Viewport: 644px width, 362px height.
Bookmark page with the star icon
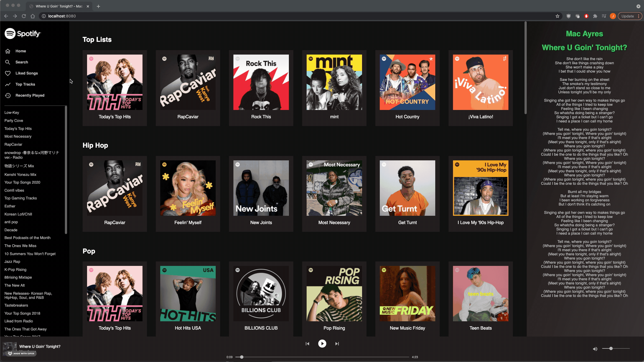(x=558, y=16)
